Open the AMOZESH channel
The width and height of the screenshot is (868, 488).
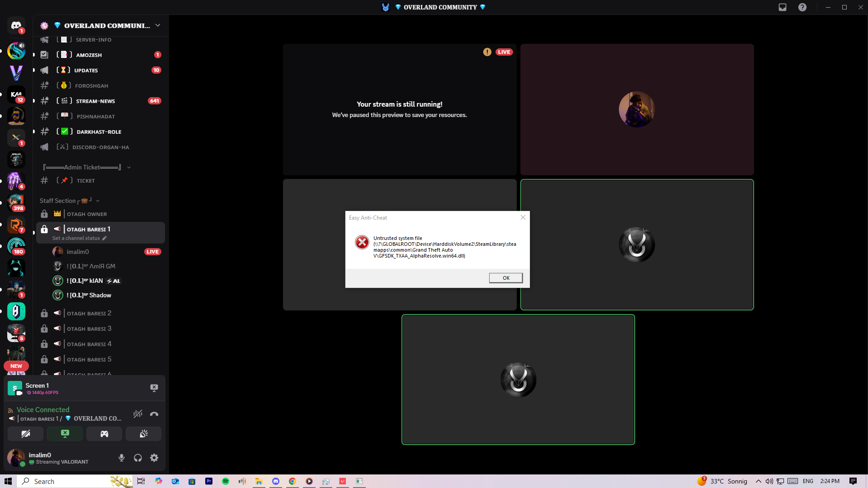pos(100,55)
